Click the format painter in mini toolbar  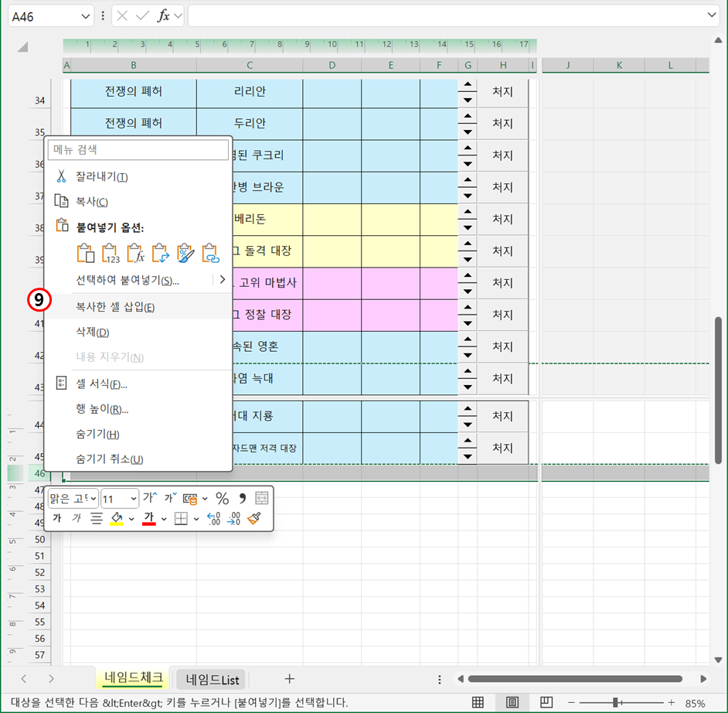tap(254, 518)
